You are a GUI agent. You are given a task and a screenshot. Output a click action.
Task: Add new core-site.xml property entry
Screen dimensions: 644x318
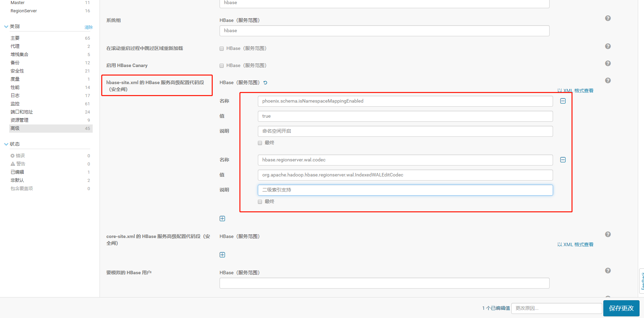[x=222, y=255]
